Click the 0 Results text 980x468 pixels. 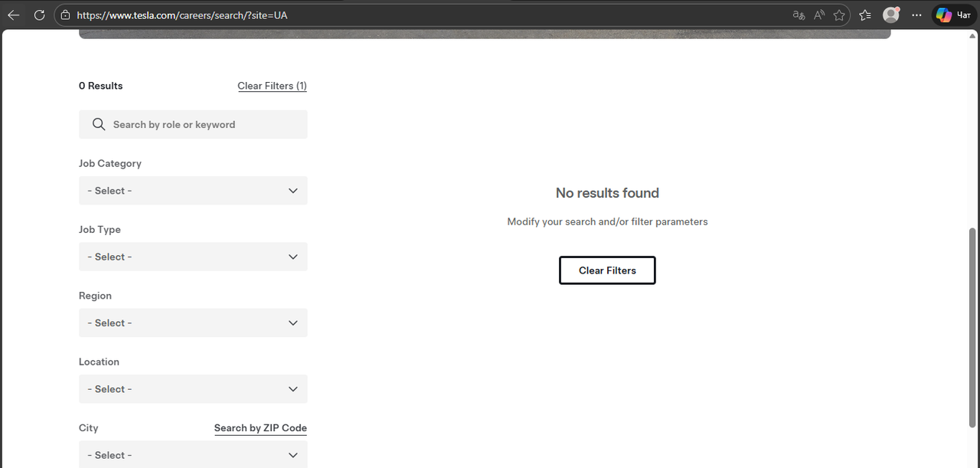pyautogui.click(x=100, y=86)
